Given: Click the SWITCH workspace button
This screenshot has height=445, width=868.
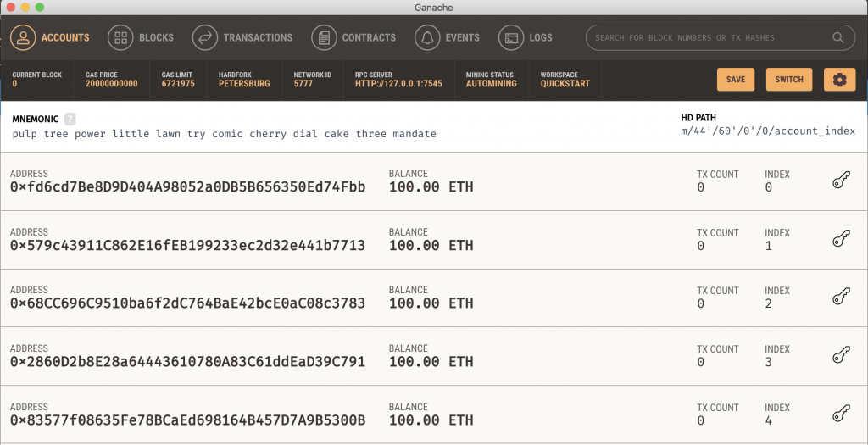Looking at the screenshot, I should 789,80.
